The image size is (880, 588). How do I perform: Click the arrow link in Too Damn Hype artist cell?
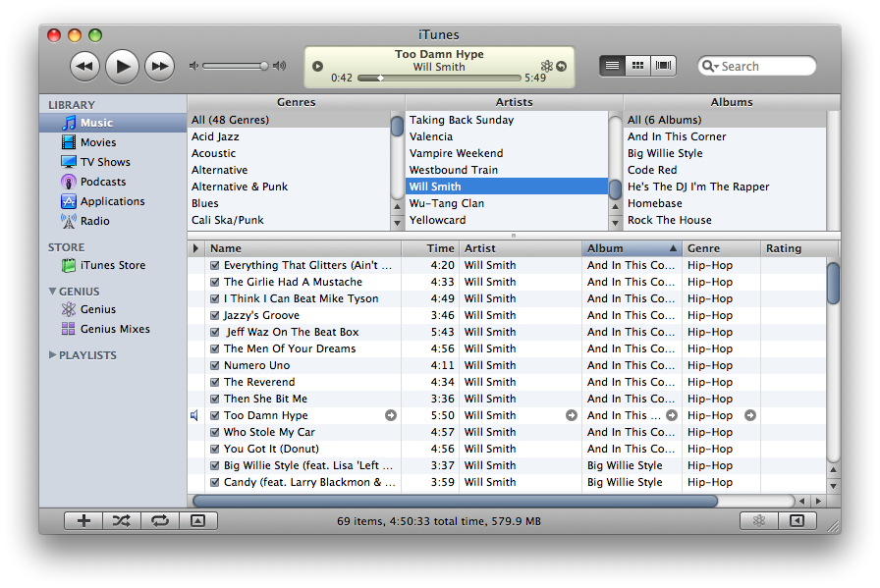(x=572, y=415)
